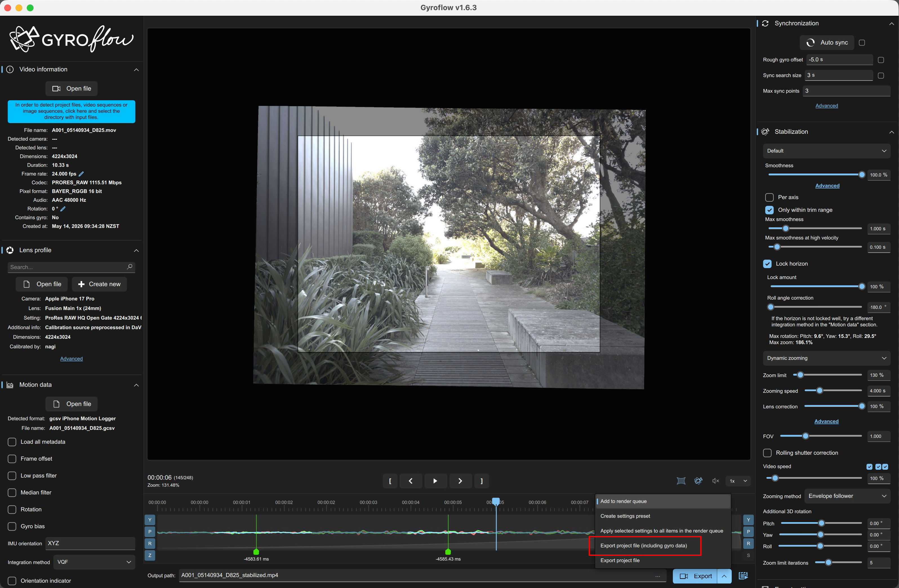
Task: Open the render queue icon
Action: point(743,576)
